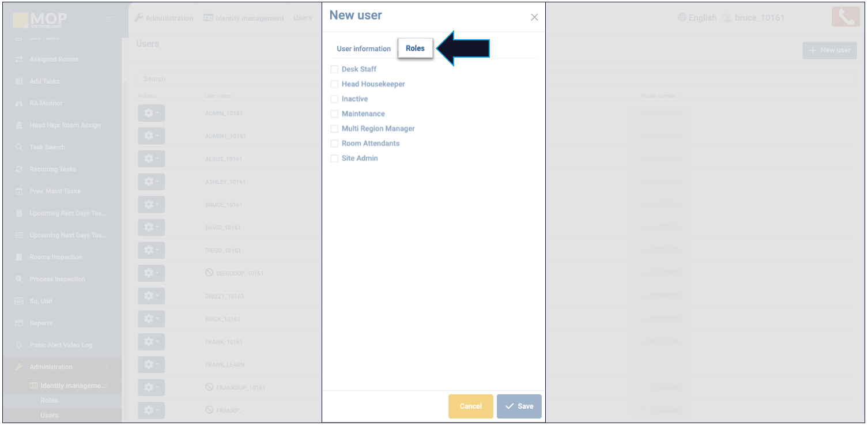Select the Roles tab

pyautogui.click(x=415, y=48)
